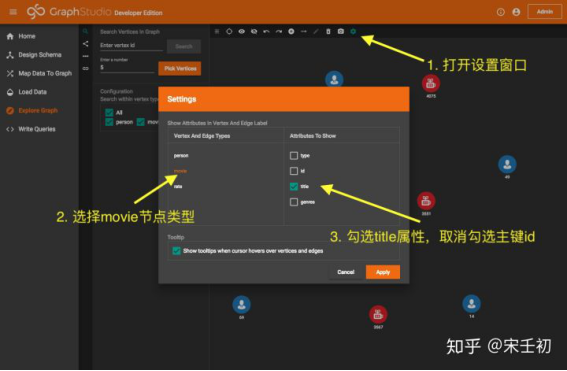Click the camera screenshot icon

tap(341, 31)
